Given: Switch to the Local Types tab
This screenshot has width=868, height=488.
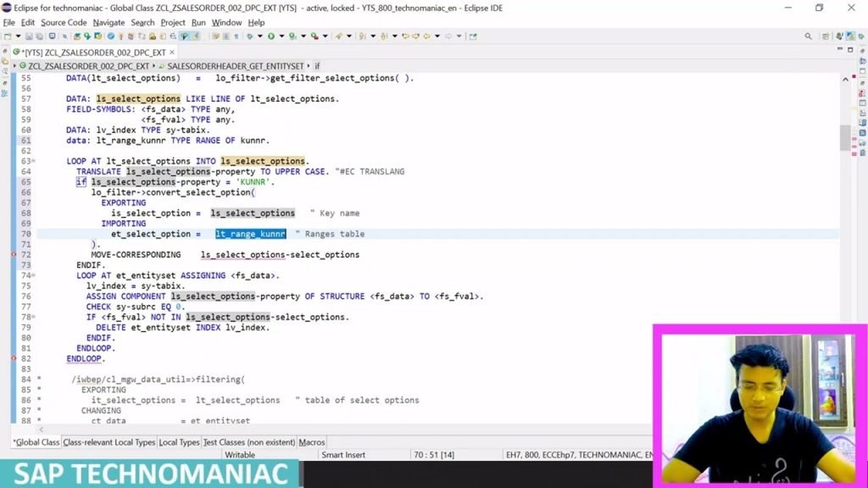Looking at the screenshot, I should [x=179, y=441].
